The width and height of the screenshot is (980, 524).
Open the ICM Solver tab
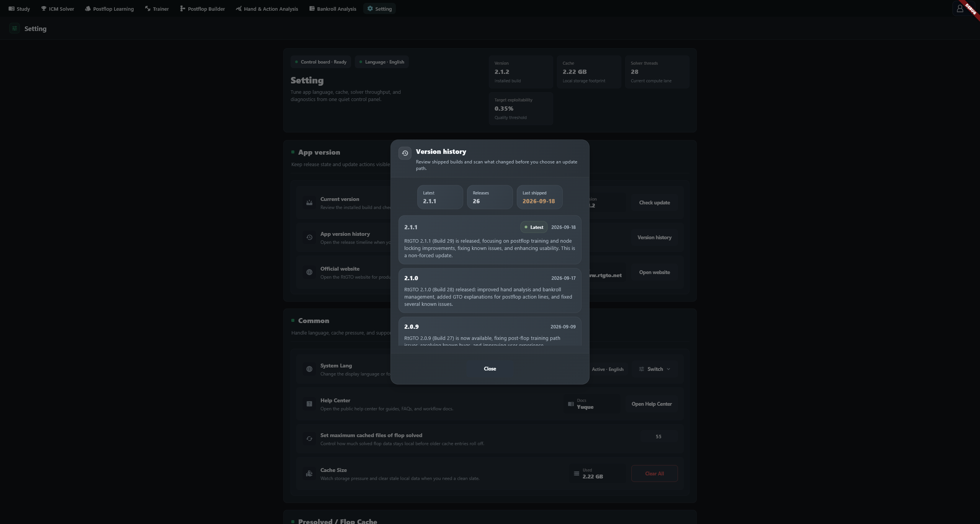57,8
